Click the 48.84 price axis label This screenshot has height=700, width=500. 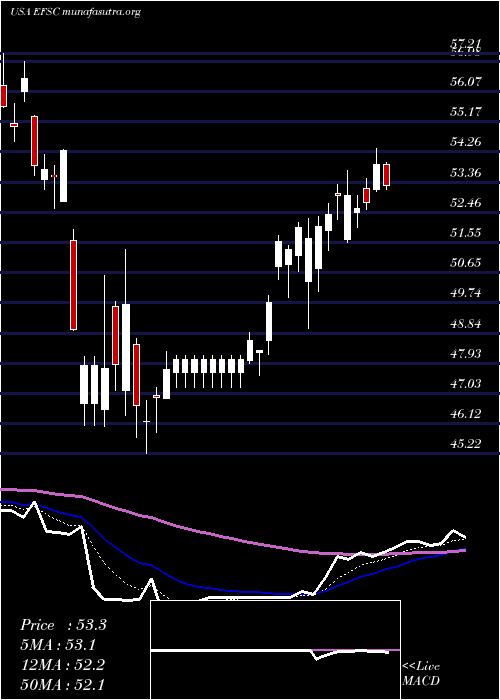(x=466, y=323)
